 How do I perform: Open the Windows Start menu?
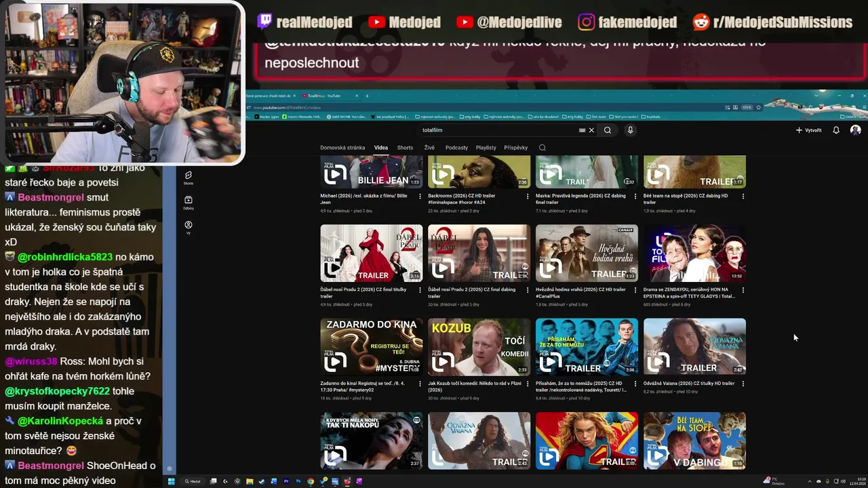172,481
